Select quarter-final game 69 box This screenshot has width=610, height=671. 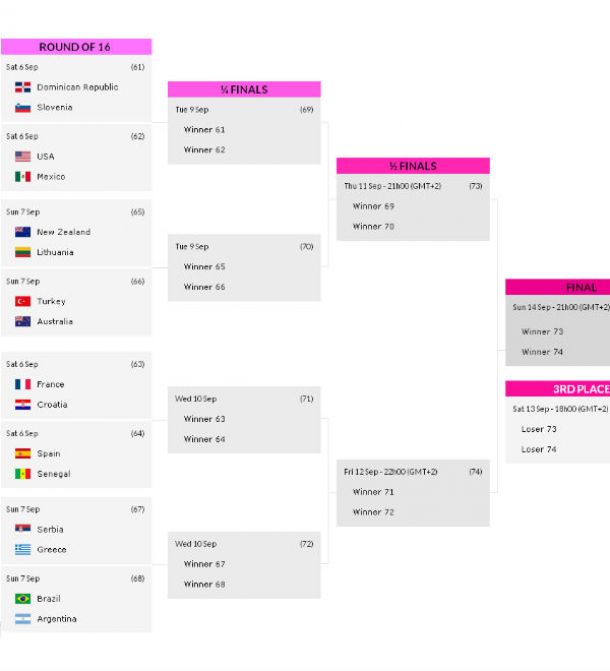click(x=244, y=131)
